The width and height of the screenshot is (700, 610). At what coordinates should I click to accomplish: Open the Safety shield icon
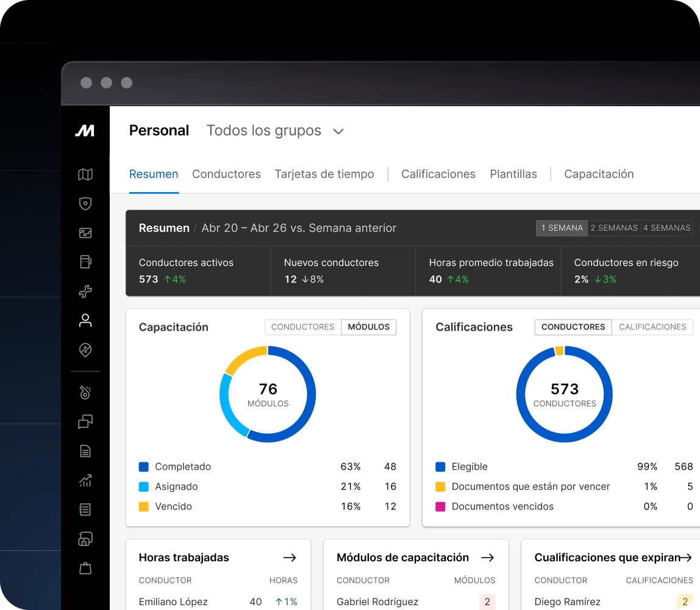click(85, 204)
